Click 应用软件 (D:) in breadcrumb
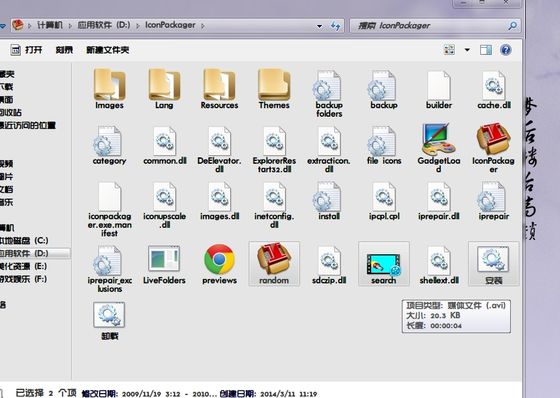 [104, 25]
